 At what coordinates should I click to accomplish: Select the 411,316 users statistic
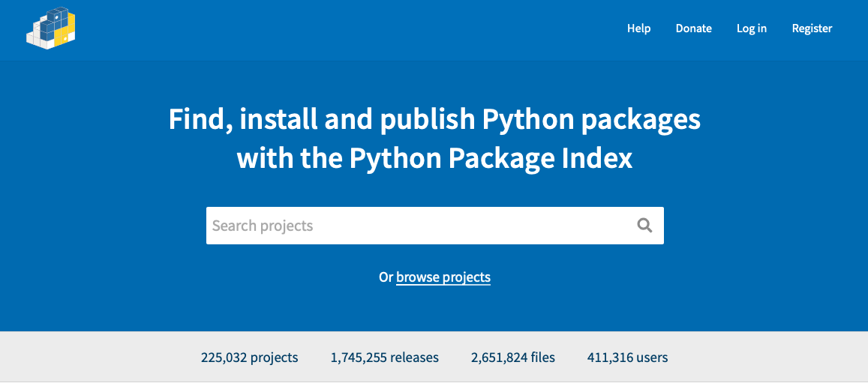[627, 358]
